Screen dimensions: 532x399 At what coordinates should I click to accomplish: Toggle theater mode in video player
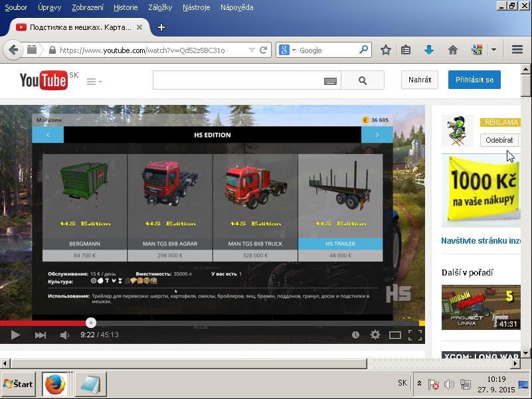(x=395, y=335)
